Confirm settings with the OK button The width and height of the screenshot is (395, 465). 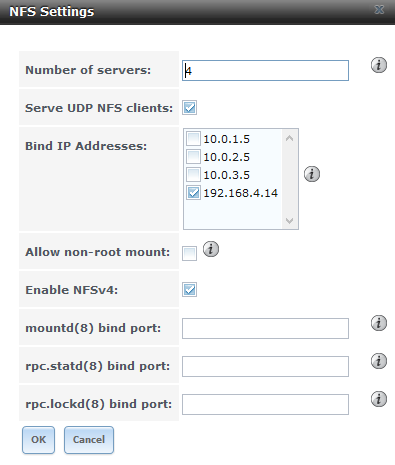tap(38, 440)
